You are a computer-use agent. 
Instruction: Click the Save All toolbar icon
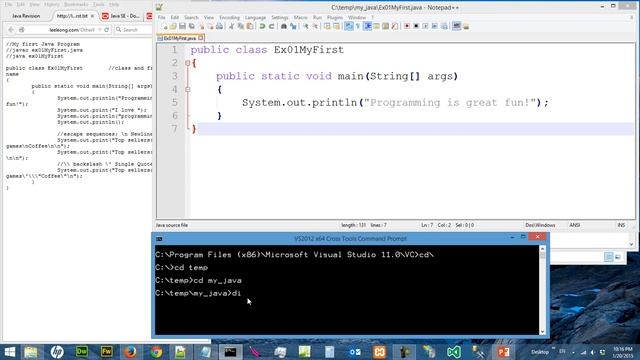pos(191,26)
